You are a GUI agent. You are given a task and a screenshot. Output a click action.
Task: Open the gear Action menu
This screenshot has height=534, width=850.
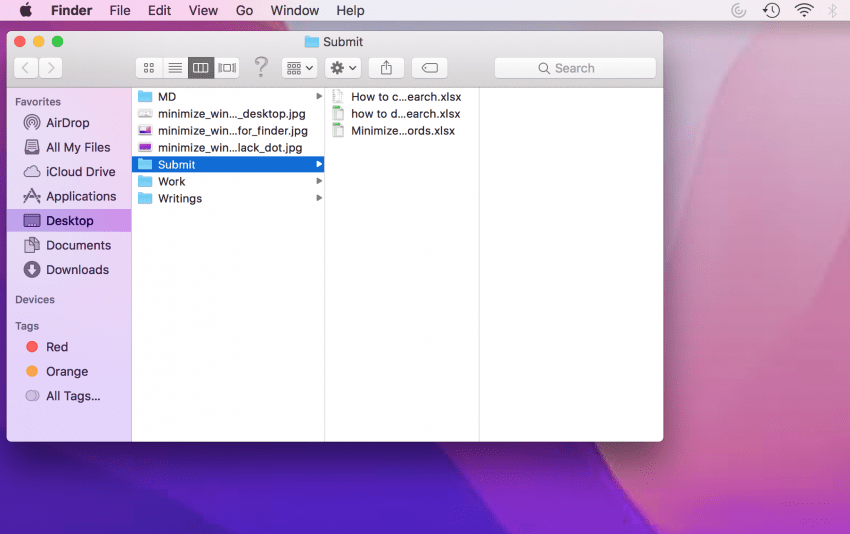(343, 68)
